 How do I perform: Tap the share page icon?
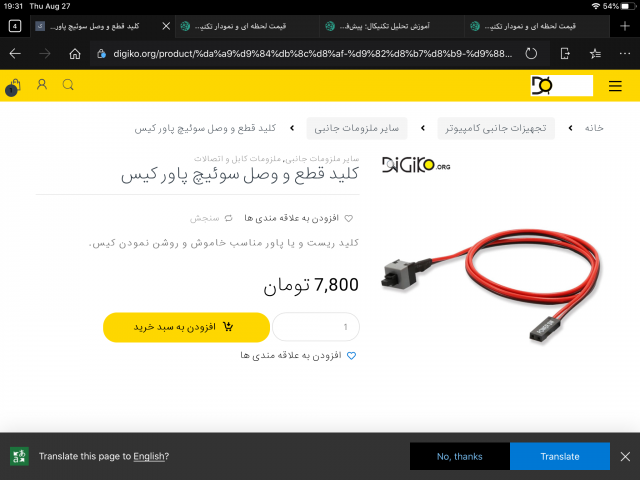click(565, 53)
